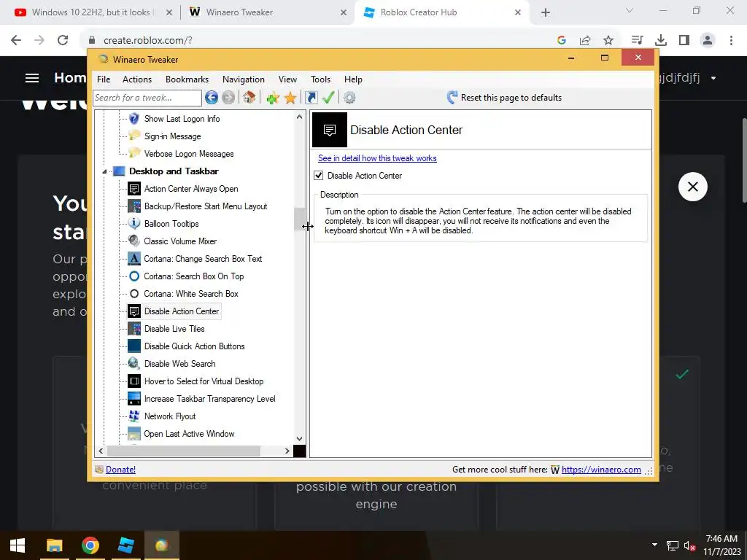Click the tree vertical scrollbar thumb
This screenshot has width=747, height=560.
tap(299, 219)
